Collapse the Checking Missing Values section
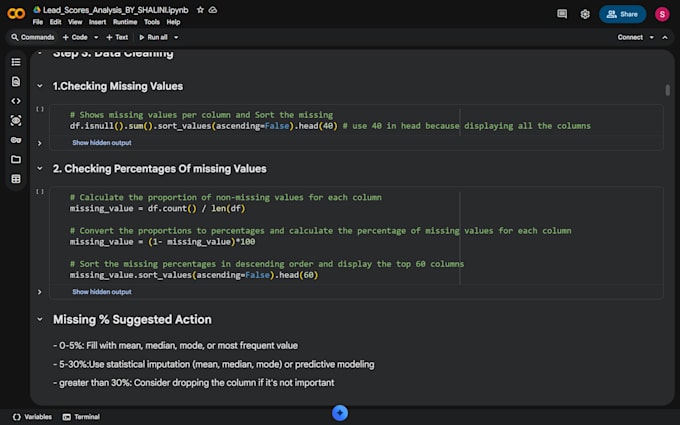This screenshot has width=680, height=425. point(40,86)
